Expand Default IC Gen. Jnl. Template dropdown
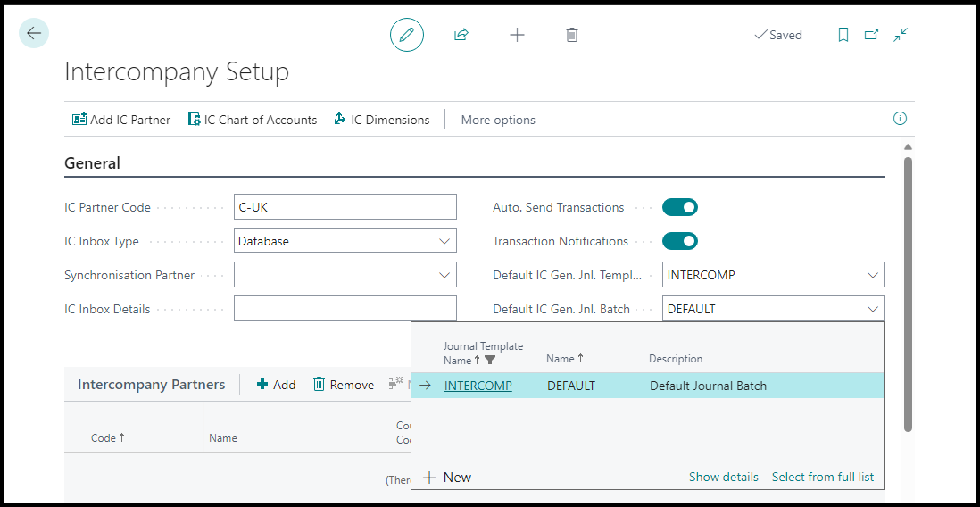The height and width of the screenshot is (507, 980). (873, 275)
